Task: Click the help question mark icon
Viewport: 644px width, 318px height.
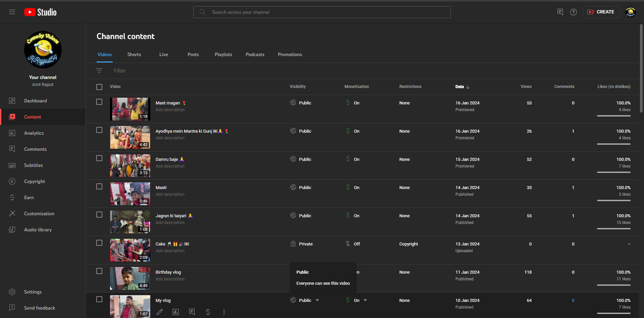Action: click(x=574, y=12)
